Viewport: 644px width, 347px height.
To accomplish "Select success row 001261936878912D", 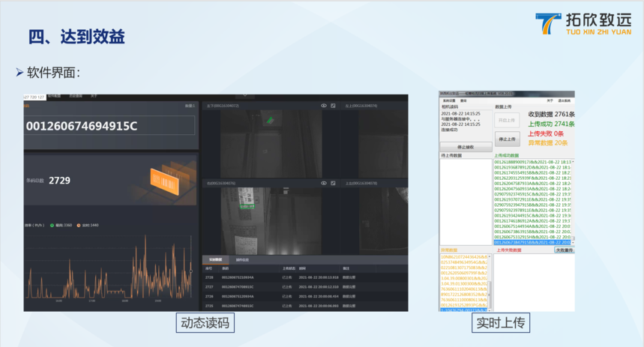I will (532, 168).
